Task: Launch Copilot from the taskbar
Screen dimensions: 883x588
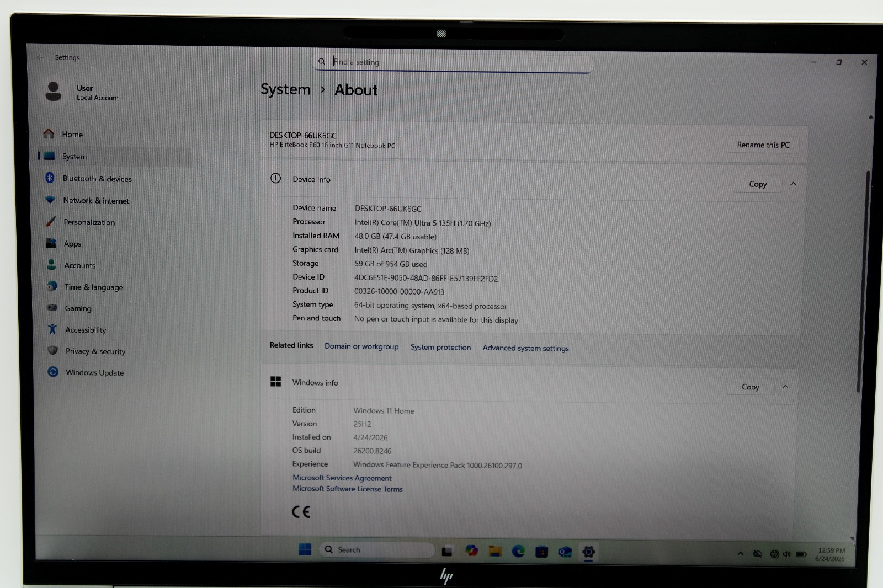Action: click(471, 550)
